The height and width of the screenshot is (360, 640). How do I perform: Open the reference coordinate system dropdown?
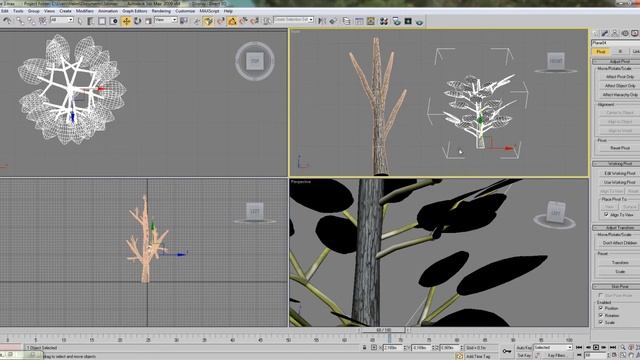pos(166,20)
